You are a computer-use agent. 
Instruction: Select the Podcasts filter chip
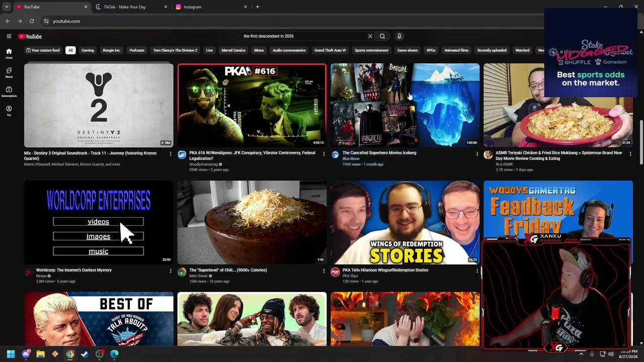point(137,50)
